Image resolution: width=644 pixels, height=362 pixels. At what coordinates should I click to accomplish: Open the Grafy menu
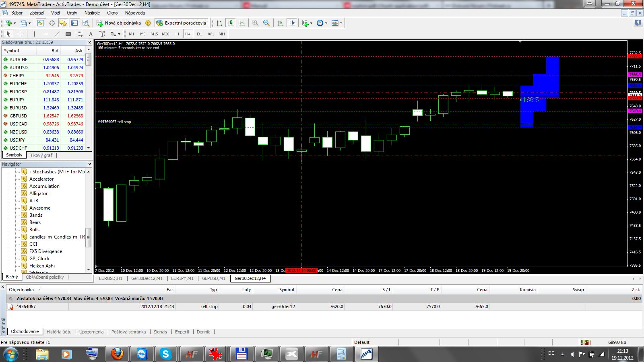tap(72, 12)
